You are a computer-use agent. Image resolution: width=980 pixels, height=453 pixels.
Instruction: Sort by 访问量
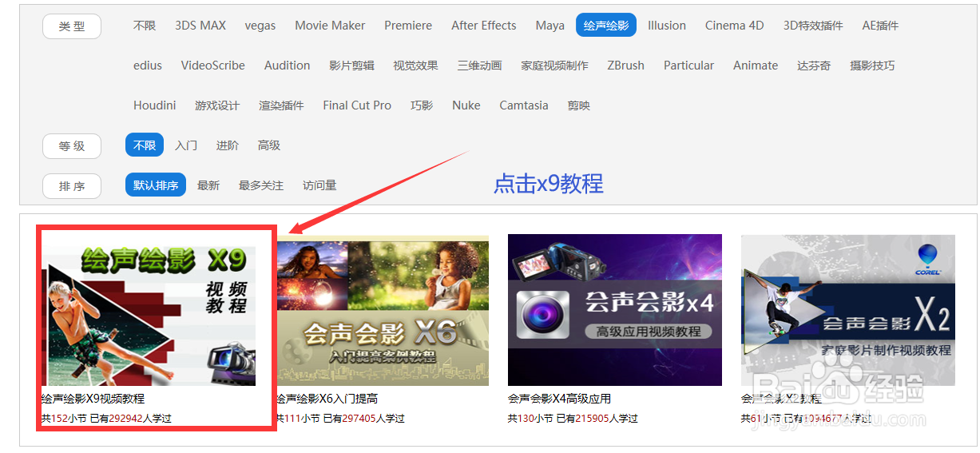pos(319,185)
